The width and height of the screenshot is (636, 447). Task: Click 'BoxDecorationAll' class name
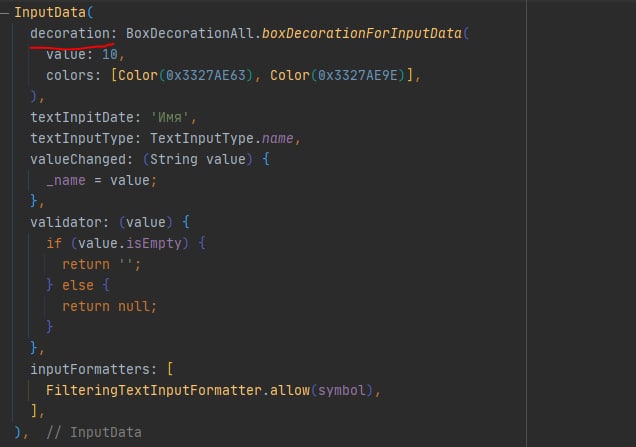pos(190,33)
